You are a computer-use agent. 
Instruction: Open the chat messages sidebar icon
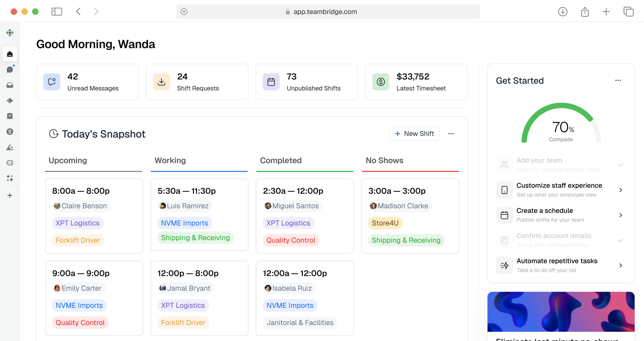pos(10,70)
